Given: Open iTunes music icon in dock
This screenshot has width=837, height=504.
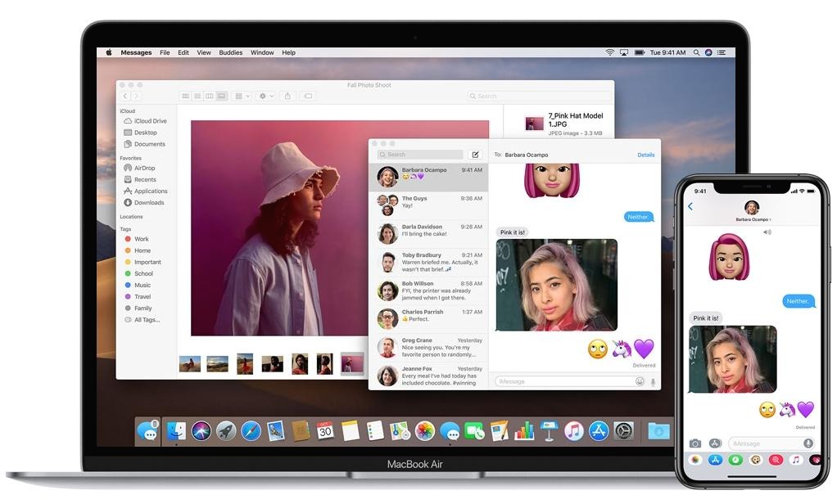Looking at the screenshot, I should pos(574,431).
